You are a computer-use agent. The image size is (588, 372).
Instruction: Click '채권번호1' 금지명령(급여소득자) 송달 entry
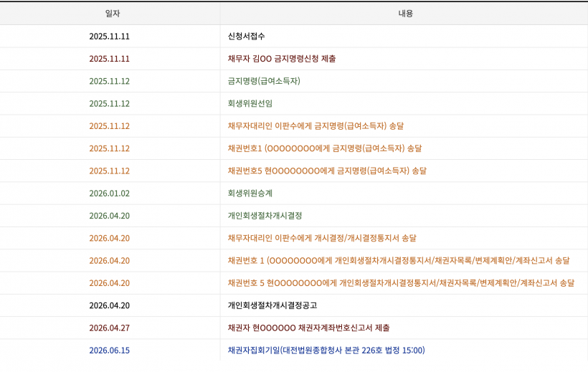325,148
